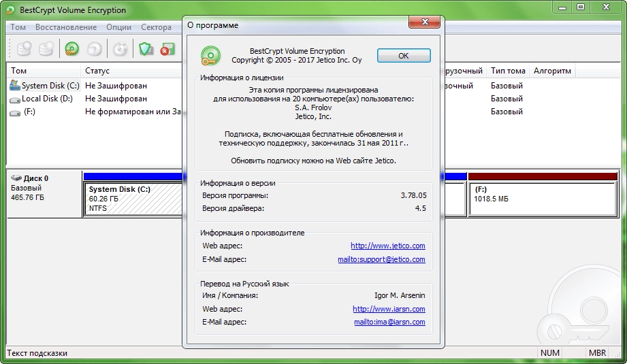
Task: Click the green disk with key toolbar icon
Action: (72, 49)
